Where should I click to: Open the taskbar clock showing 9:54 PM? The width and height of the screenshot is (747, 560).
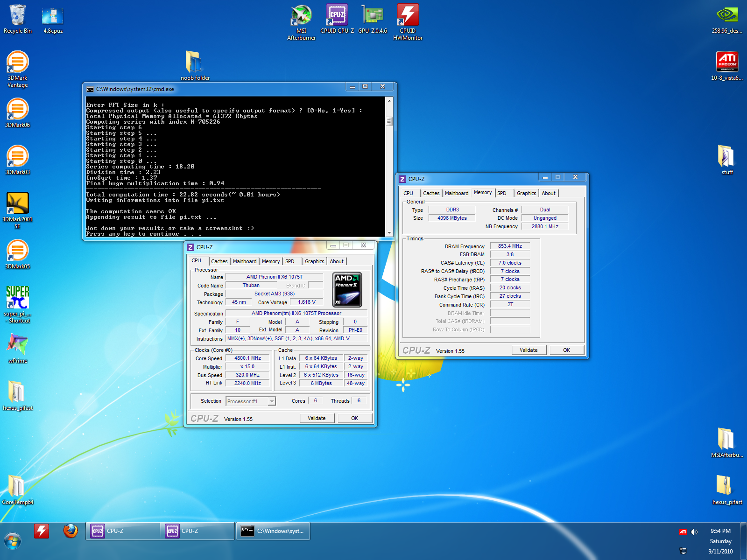click(x=720, y=541)
